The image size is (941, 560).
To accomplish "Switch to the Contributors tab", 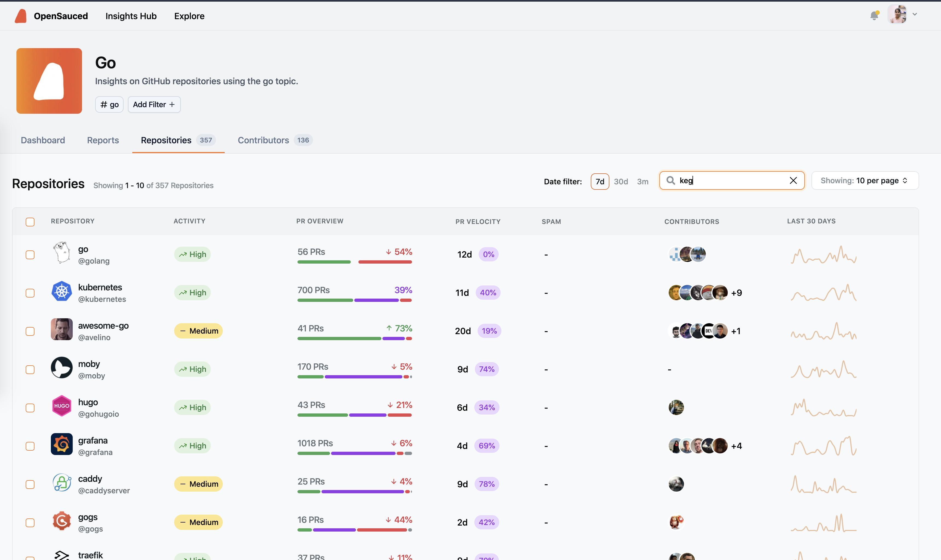I will (263, 140).
